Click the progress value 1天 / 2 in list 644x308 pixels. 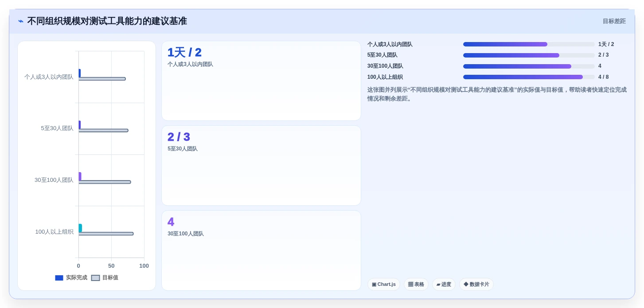coord(606,44)
